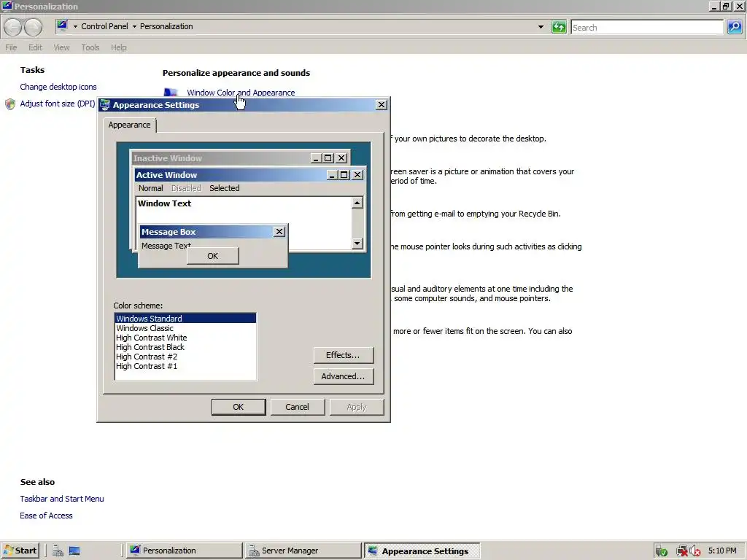Screen dimensions: 747x560
Task: Click Appearance Settings taskbar button
Action: (422, 551)
